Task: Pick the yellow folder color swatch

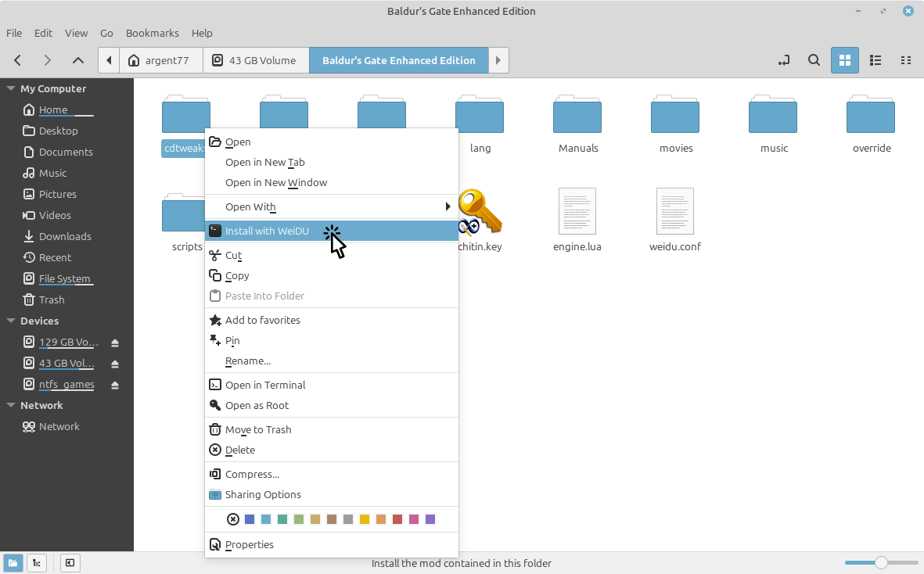Action: coord(365,519)
